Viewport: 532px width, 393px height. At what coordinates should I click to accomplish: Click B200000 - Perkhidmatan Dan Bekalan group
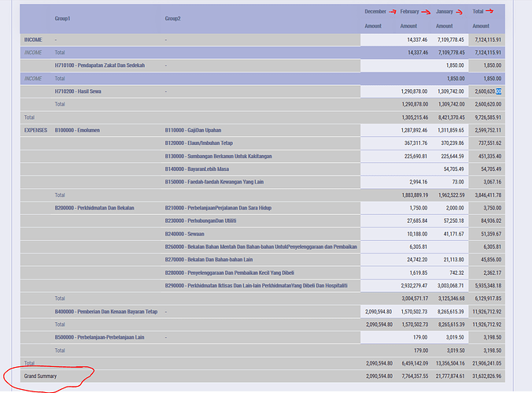pos(94,208)
